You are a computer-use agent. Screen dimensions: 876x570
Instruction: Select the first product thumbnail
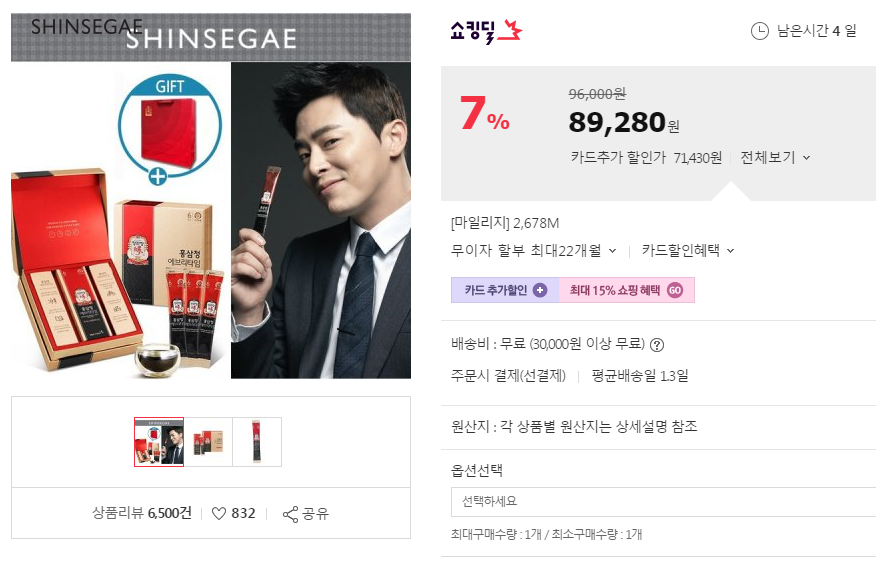[x=159, y=441]
